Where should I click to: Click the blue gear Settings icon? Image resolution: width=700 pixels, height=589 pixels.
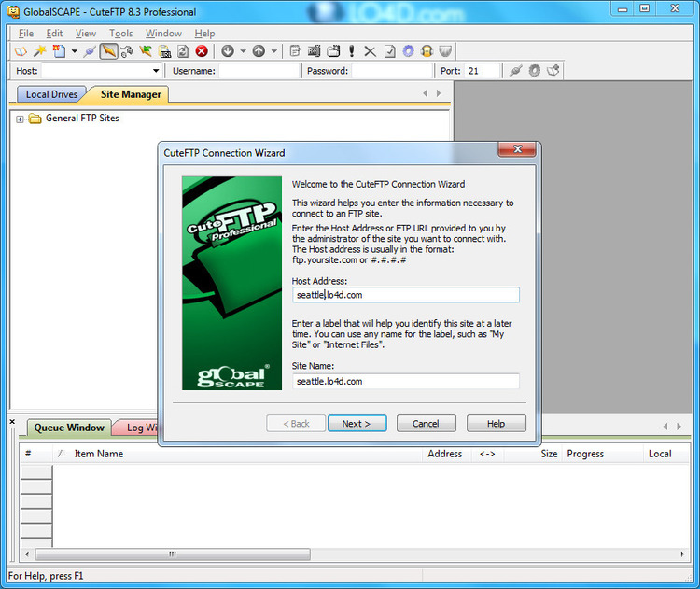[408, 51]
